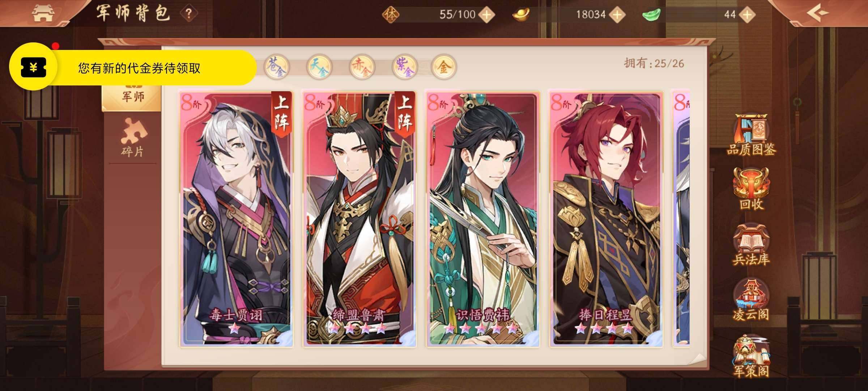Click the back arrow icon

817,13
